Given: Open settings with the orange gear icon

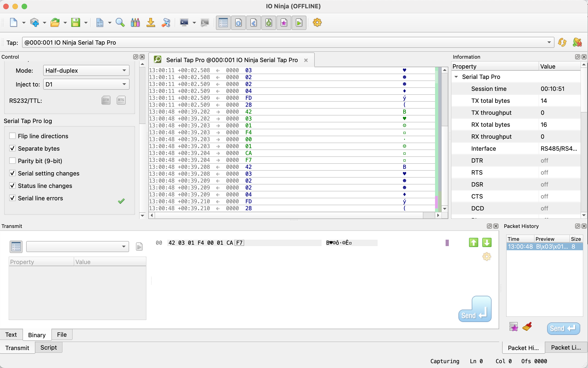Looking at the screenshot, I should (317, 23).
